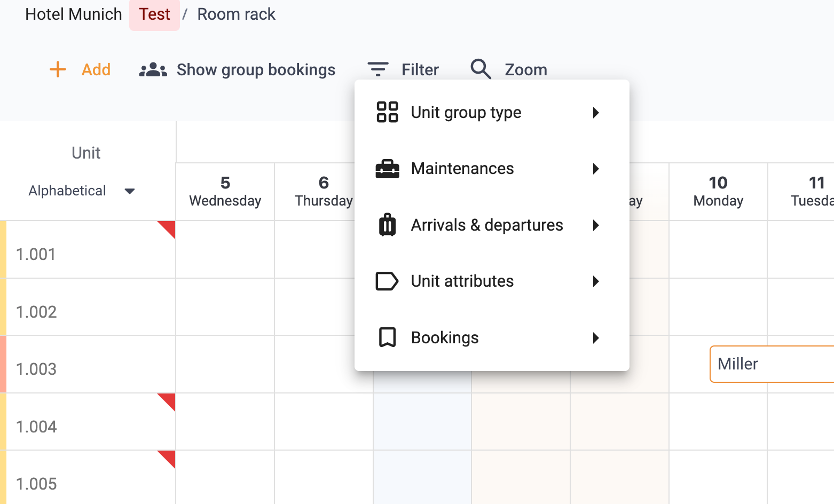Click the Room rack breadcrumb
Screen dimensions: 834x504
pos(237,14)
